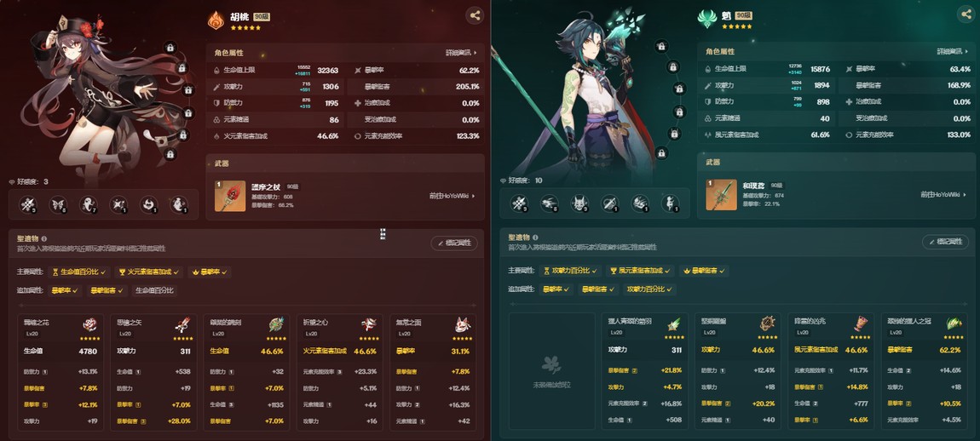
Task: Expand 詳細資訊 for Xiao's attributes
Action: pos(953,52)
